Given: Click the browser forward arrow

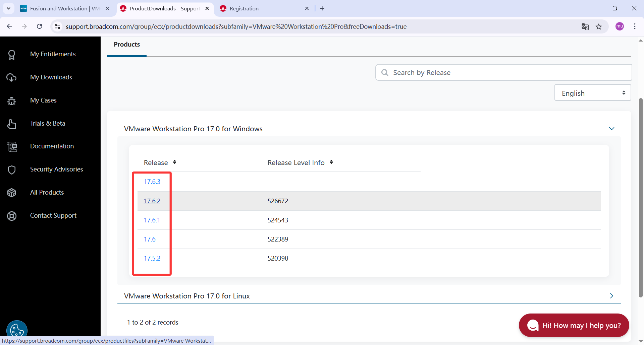Looking at the screenshot, I should [24, 26].
